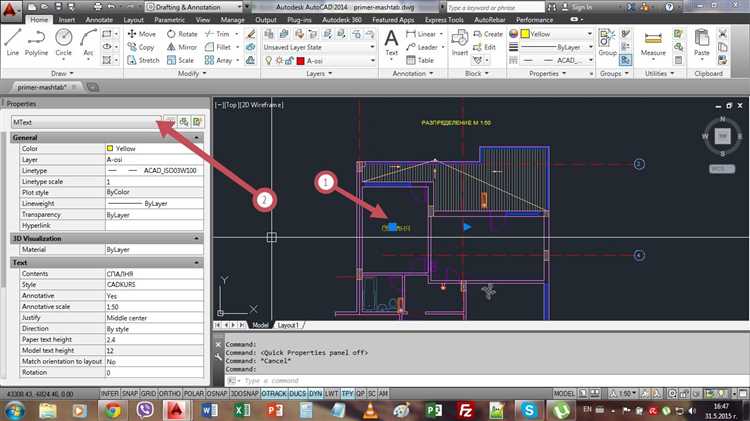This screenshot has width=750, height=421.
Task: Click the Contents value field in Properties
Action: 154,274
